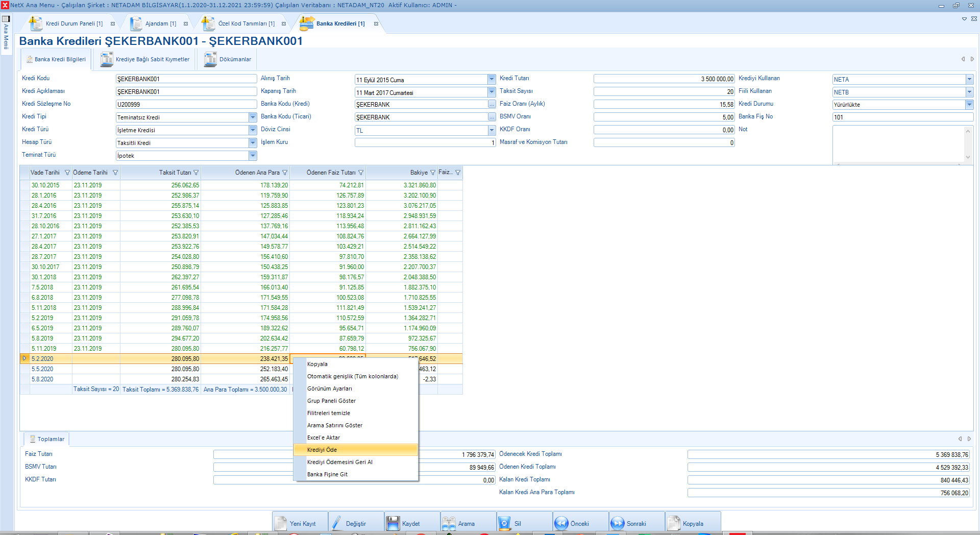Click the Kopyala button in the bottom bar
980x535 pixels.
[x=693, y=523]
